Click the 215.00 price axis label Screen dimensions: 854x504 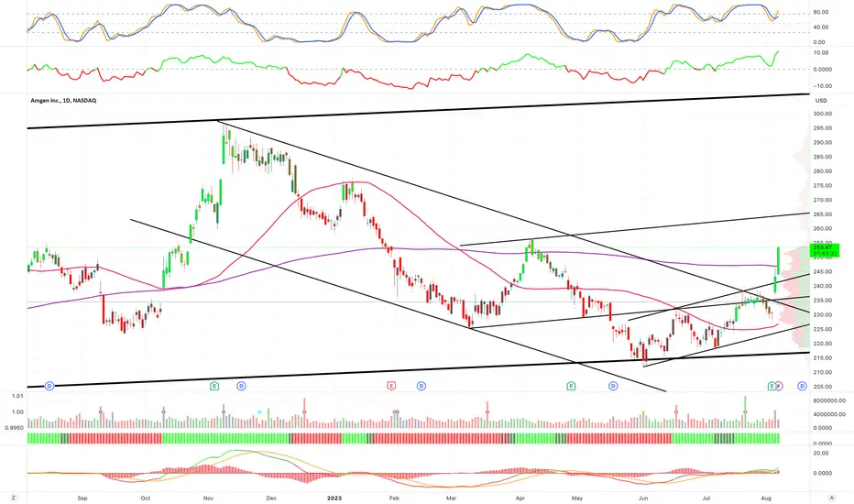click(823, 358)
